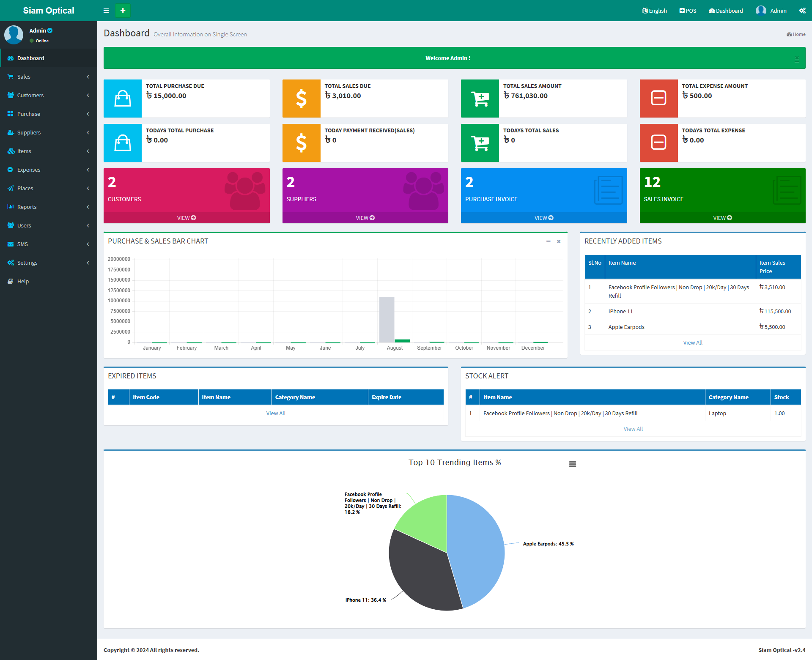Select Dashboard in the sidebar
Viewport: 812px width, 660px height.
click(x=30, y=58)
